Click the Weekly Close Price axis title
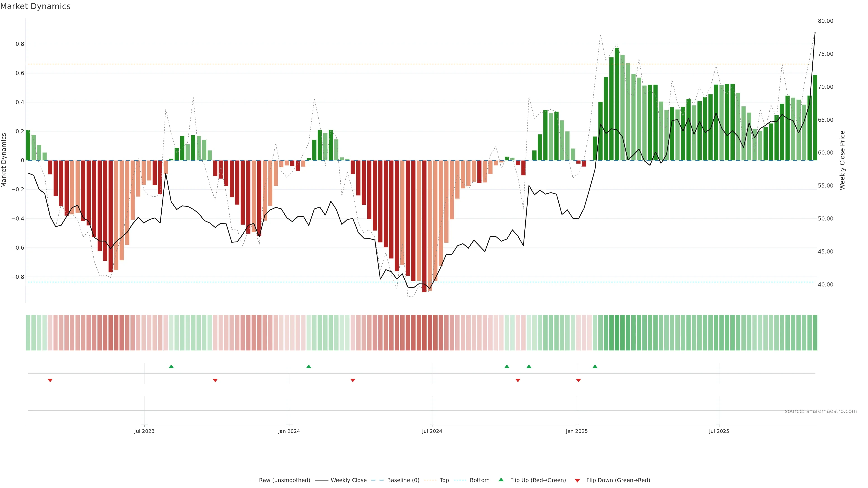 click(842, 160)
